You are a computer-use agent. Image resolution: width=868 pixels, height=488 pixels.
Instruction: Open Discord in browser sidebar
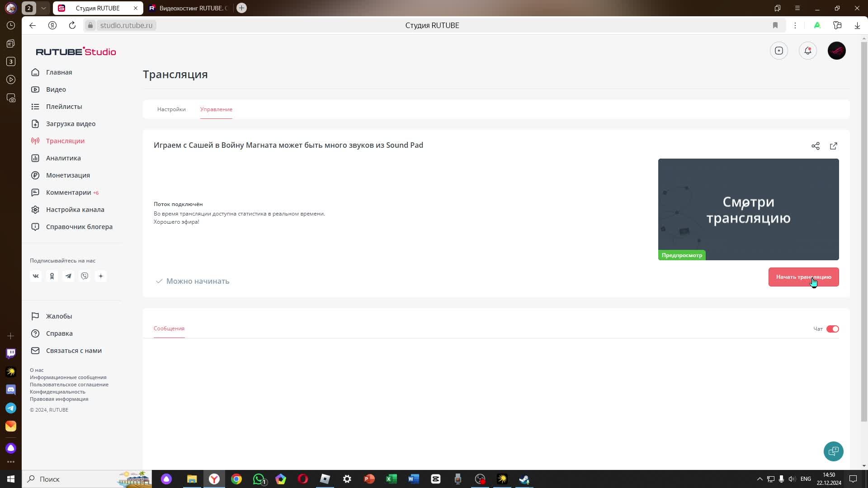(11, 389)
